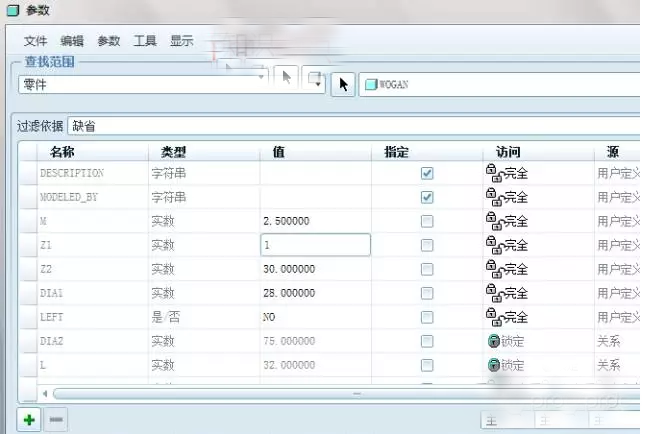Click the access icon in the M row
Screen dimensions: 653x435
pyautogui.click(x=492, y=220)
